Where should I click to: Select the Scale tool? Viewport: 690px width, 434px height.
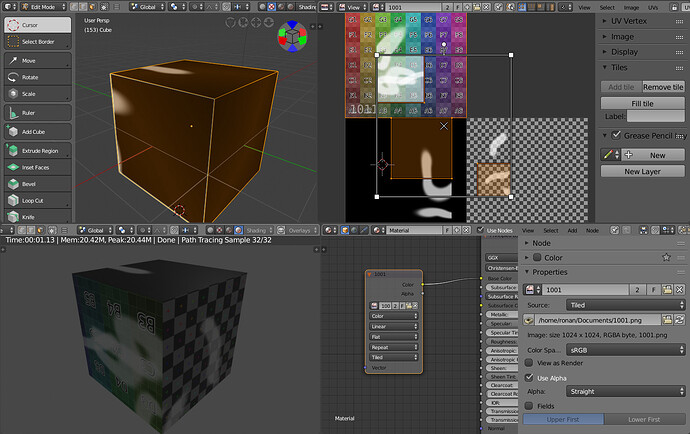(38, 94)
